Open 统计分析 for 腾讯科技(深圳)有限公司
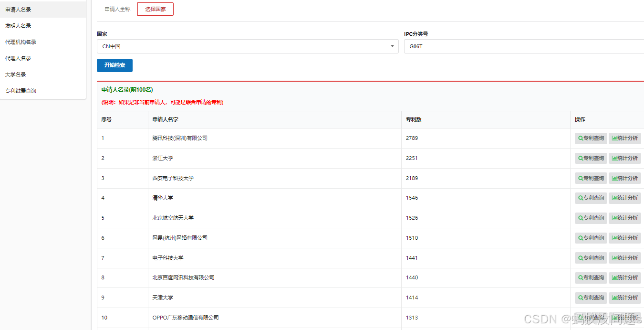This screenshot has height=330, width=644. [624, 138]
